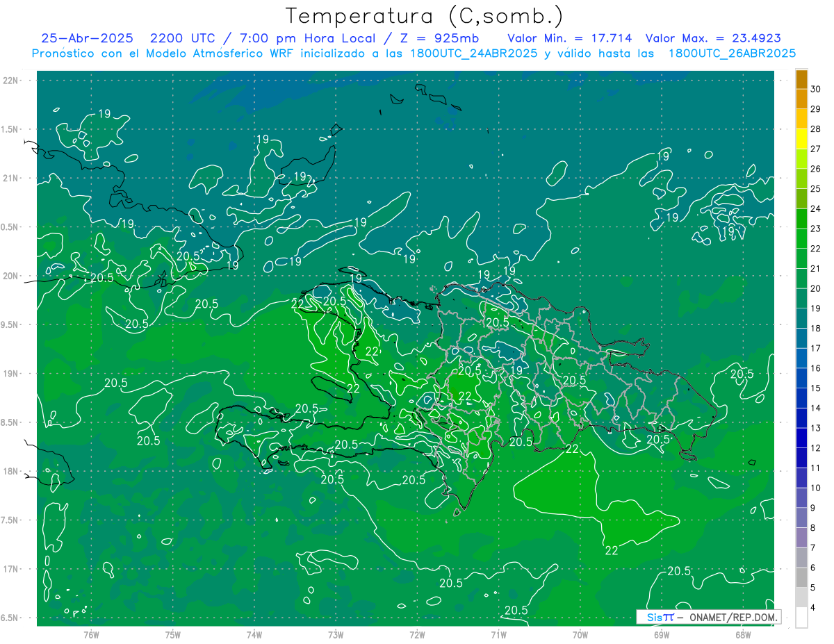Click the 71W longitude label
834x644 pixels.
click(498, 634)
